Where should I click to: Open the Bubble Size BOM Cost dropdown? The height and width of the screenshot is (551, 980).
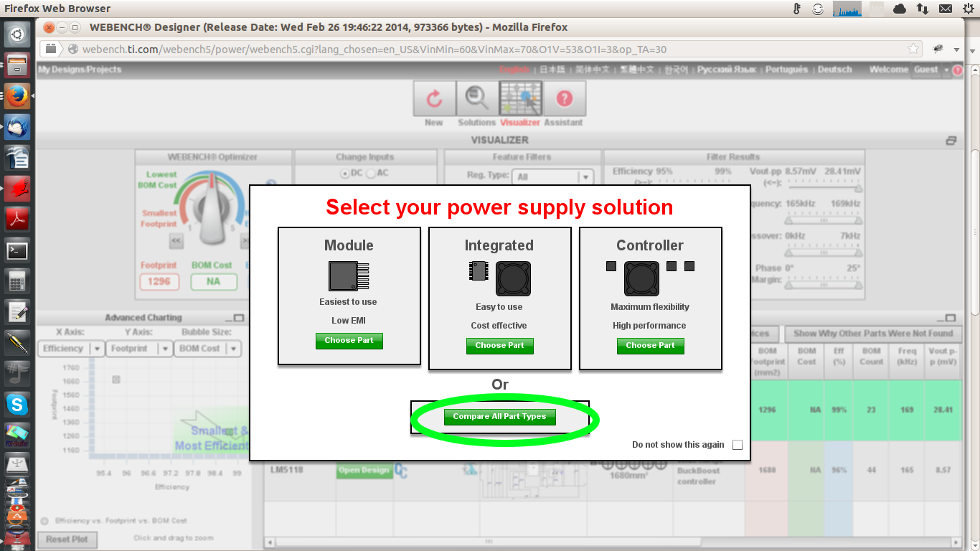[x=208, y=349]
